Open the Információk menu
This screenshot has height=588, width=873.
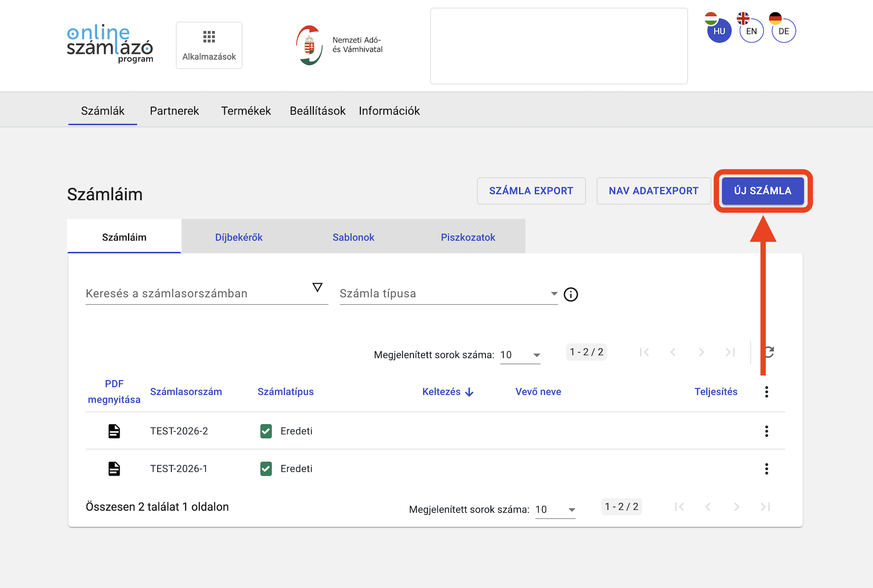[x=389, y=111]
